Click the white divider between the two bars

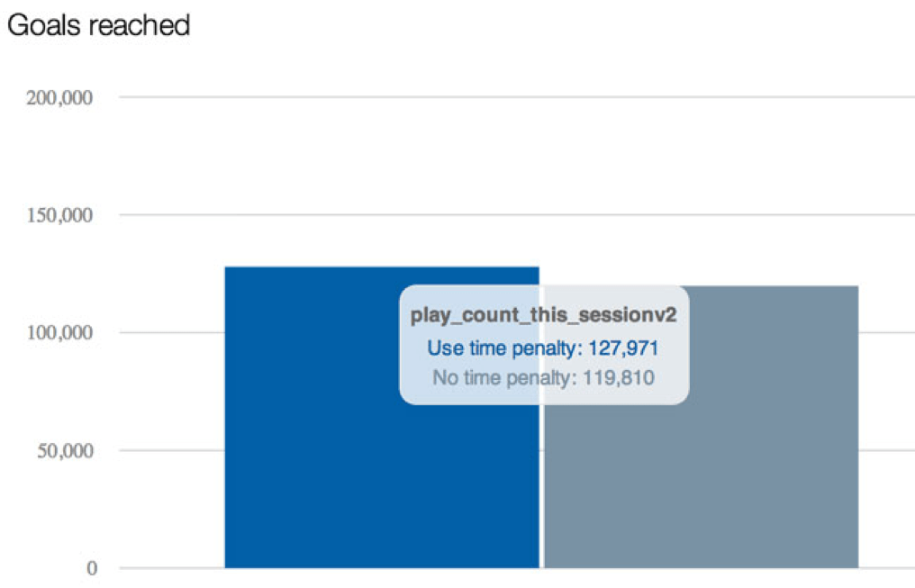pyautogui.click(x=541, y=486)
